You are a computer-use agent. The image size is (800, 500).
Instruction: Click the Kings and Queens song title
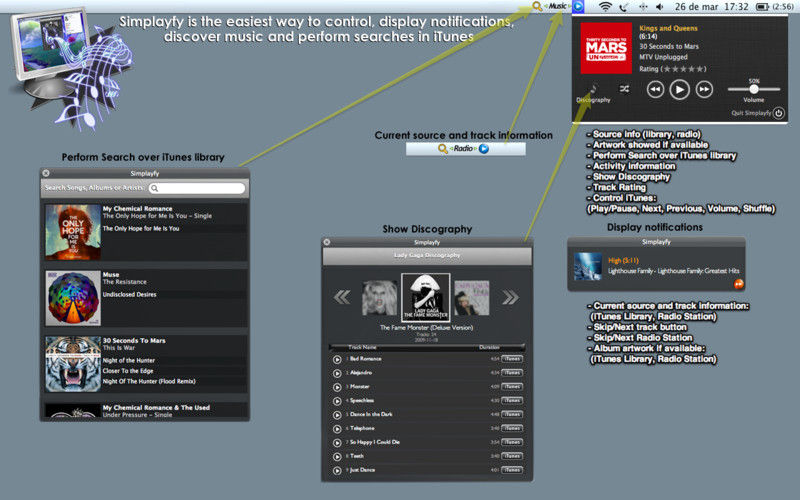coord(668,28)
